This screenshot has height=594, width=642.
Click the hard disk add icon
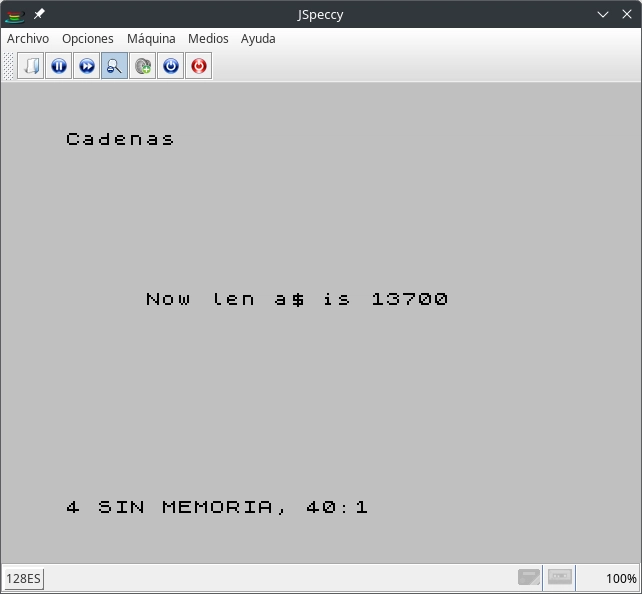click(142, 65)
